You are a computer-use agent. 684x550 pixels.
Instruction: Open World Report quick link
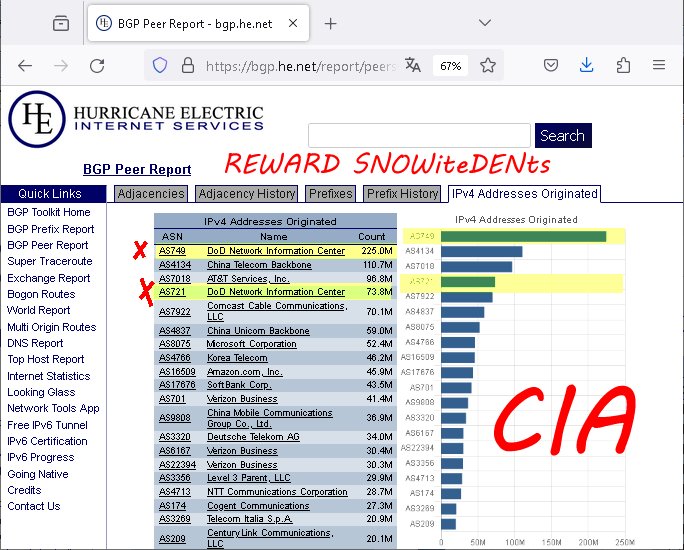coord(38,310)
